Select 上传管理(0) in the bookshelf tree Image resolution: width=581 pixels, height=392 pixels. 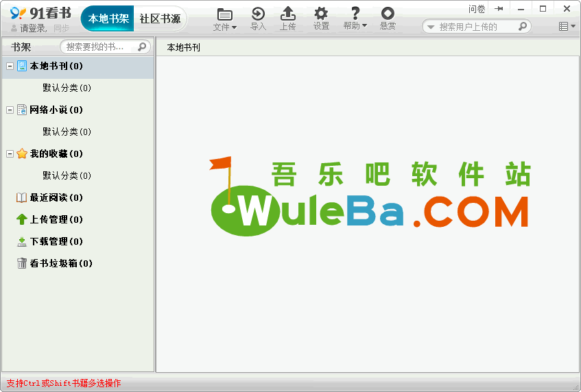pos(56,219)
